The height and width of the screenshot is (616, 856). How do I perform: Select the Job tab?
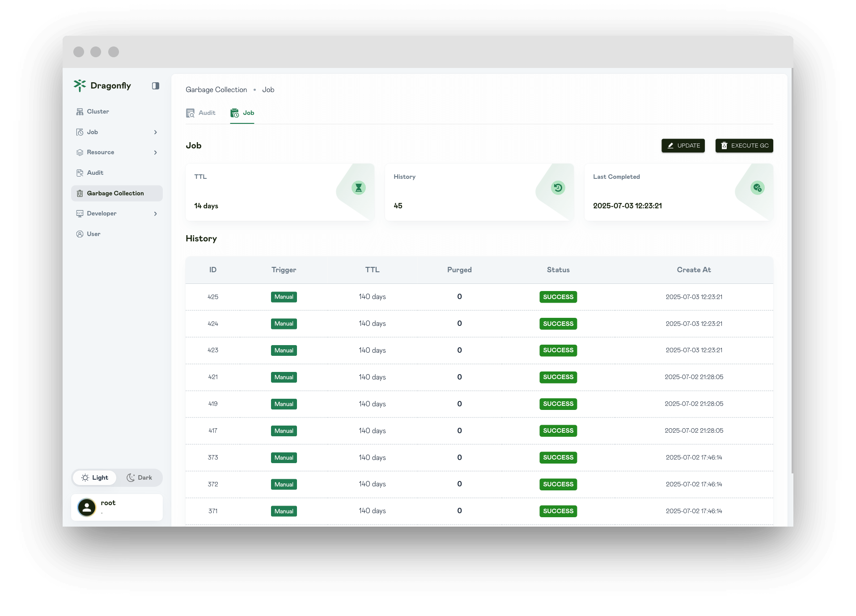coord(242,113)
